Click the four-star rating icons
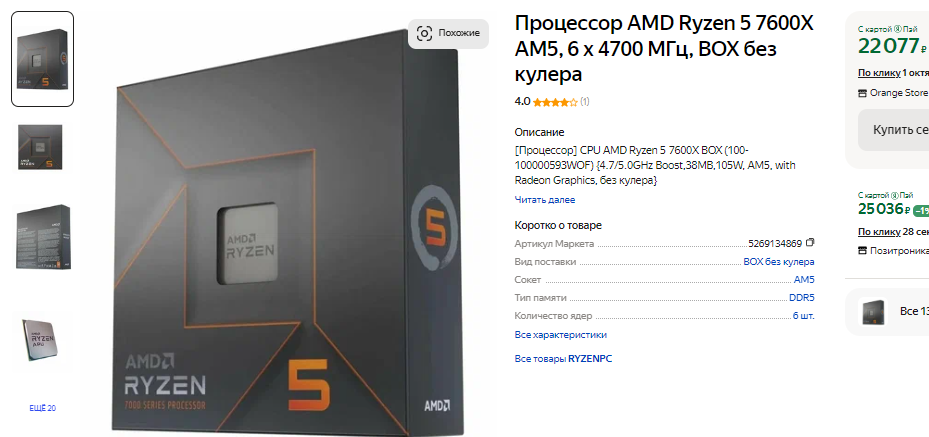Viewport: 929px width, 437px height. coord(555,102)
